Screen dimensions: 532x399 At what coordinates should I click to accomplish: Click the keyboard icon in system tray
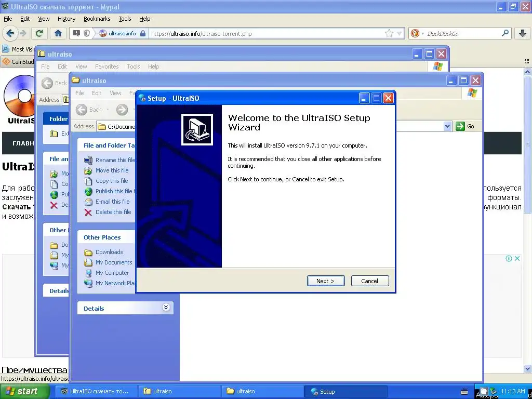coord(464,392)
